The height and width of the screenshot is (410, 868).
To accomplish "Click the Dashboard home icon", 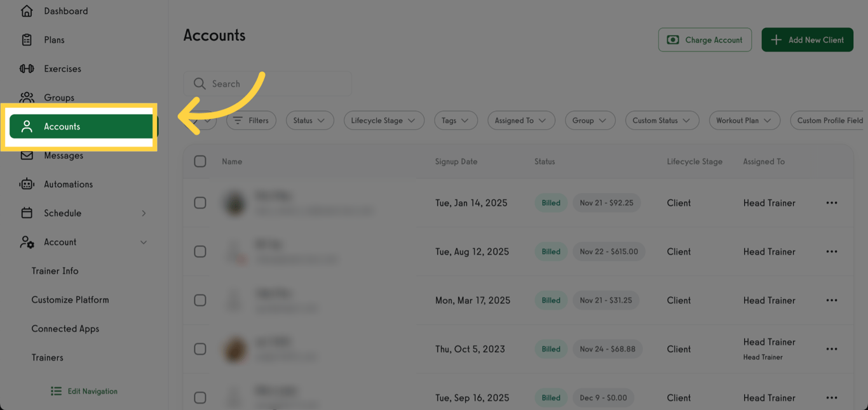I will [27, 11].
